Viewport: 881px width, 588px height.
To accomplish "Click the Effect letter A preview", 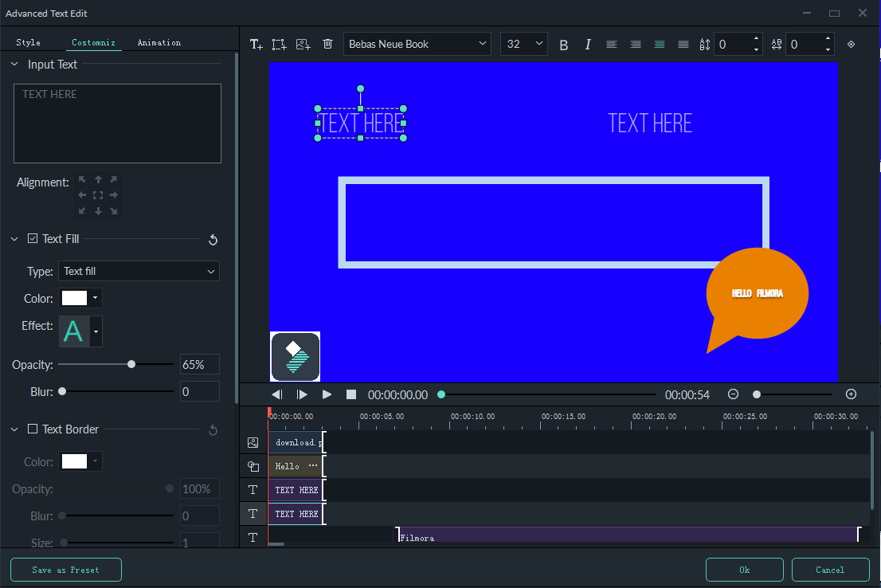I will [x=74, y=331].
